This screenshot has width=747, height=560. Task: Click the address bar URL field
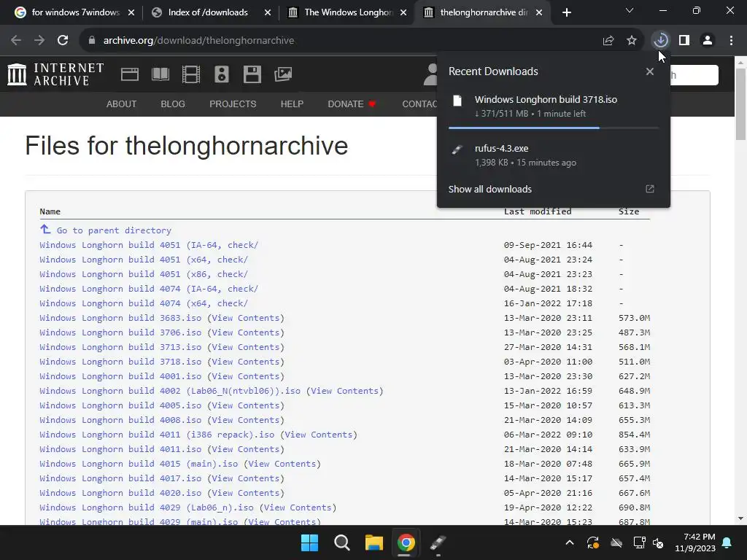333,41
